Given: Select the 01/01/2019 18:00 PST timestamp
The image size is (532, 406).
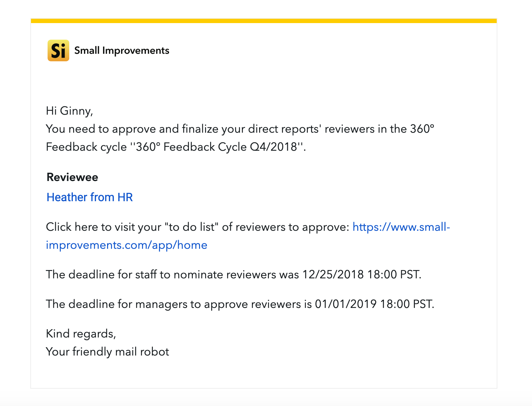Looking at the screenshot, I should [374, 304].
